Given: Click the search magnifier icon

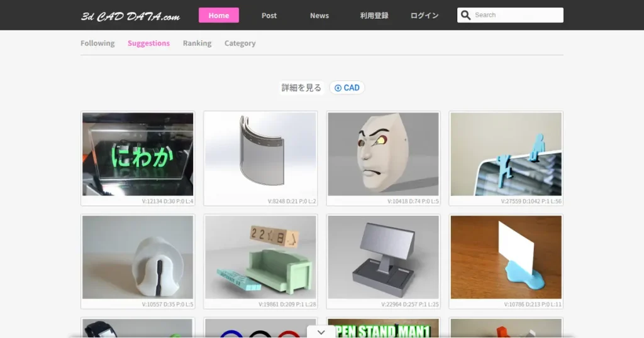Looking at the screenshot, I should coord(465,15).
